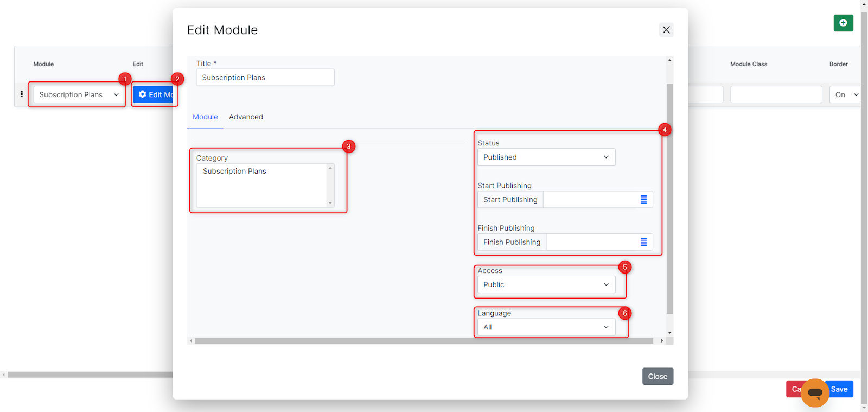Select Subscription Plans in the Category list
Image resolution: width=868 pixels, height=412 pixels.
234,171
